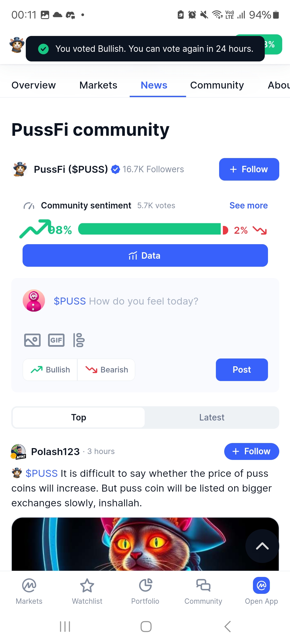The width and height of the screenshot is (290, 644).
Task: Open Portfolio pie chart icon
Action: click(145, 586)
